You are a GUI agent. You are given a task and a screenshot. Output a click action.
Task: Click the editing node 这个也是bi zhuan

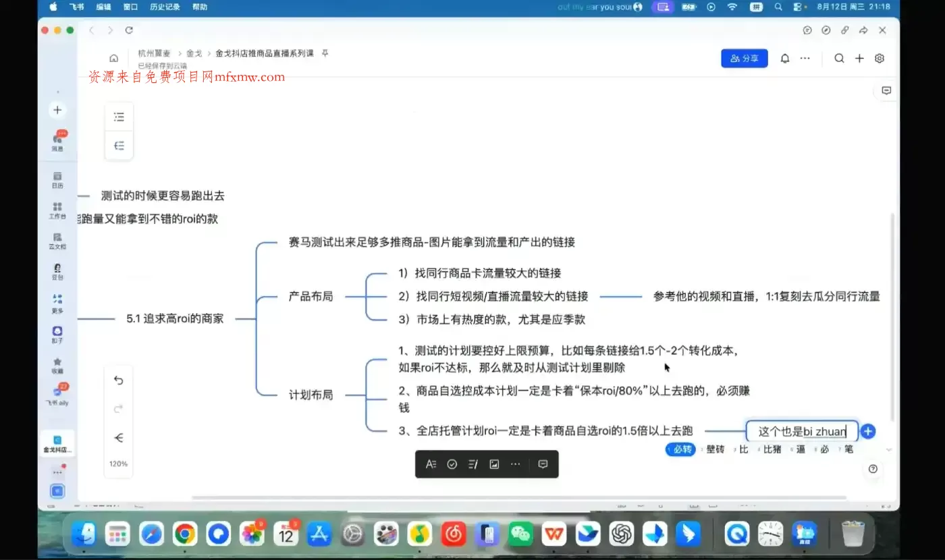(802, 431)
